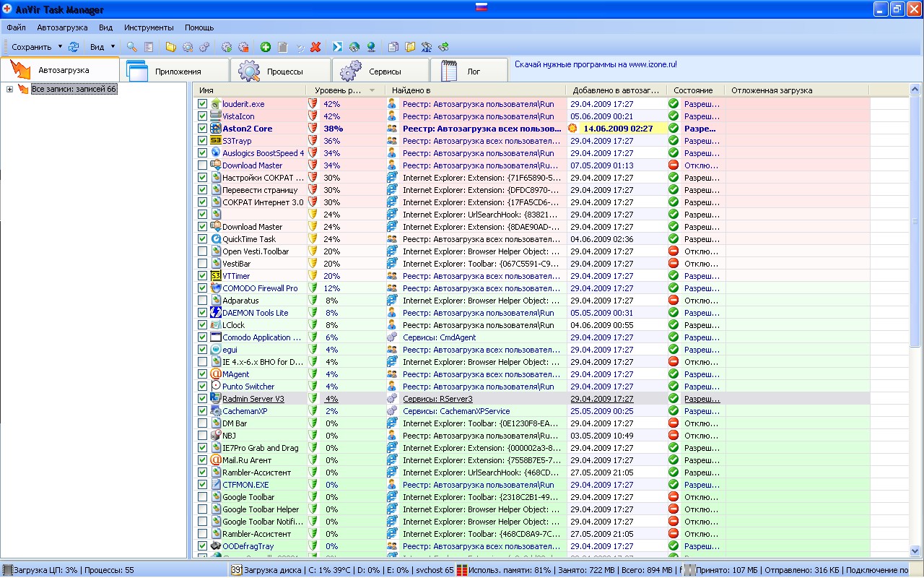Click 'Сервисы: CmdAgent' location cell
This screenshot has height=578, width=924.
(x=440, y=337)
